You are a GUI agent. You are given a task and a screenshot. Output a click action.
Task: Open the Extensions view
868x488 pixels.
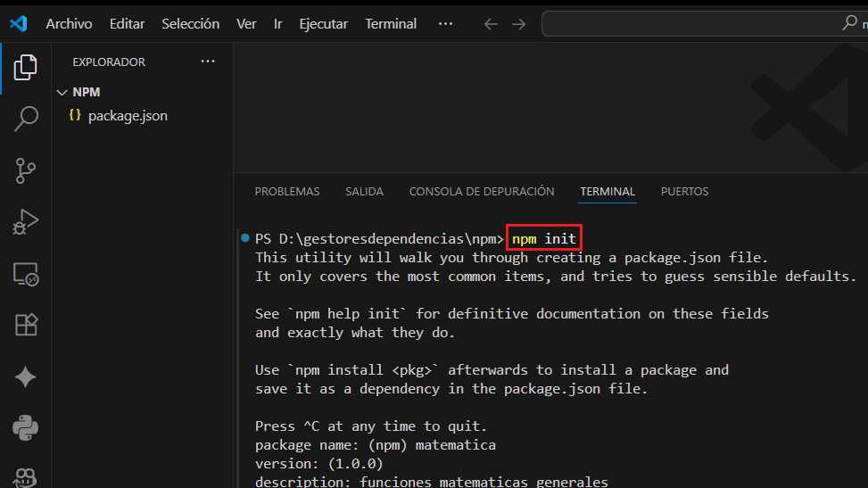click(x=26, y=326)
